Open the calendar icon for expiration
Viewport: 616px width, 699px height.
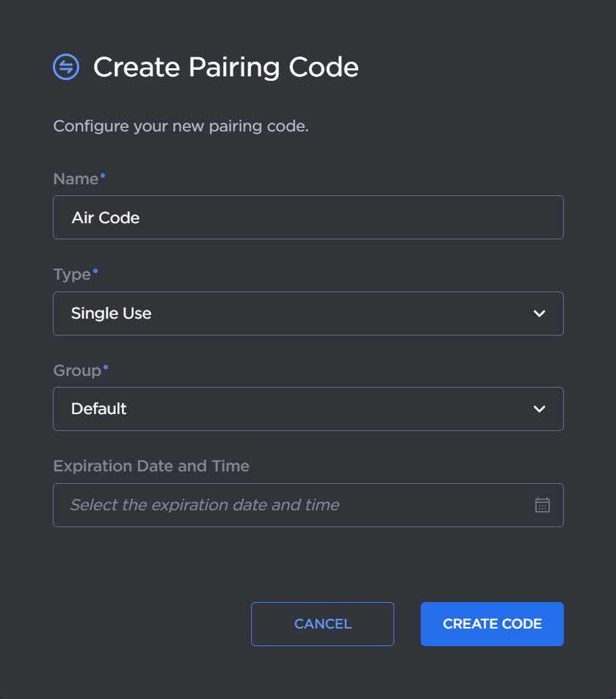point(542,504)
